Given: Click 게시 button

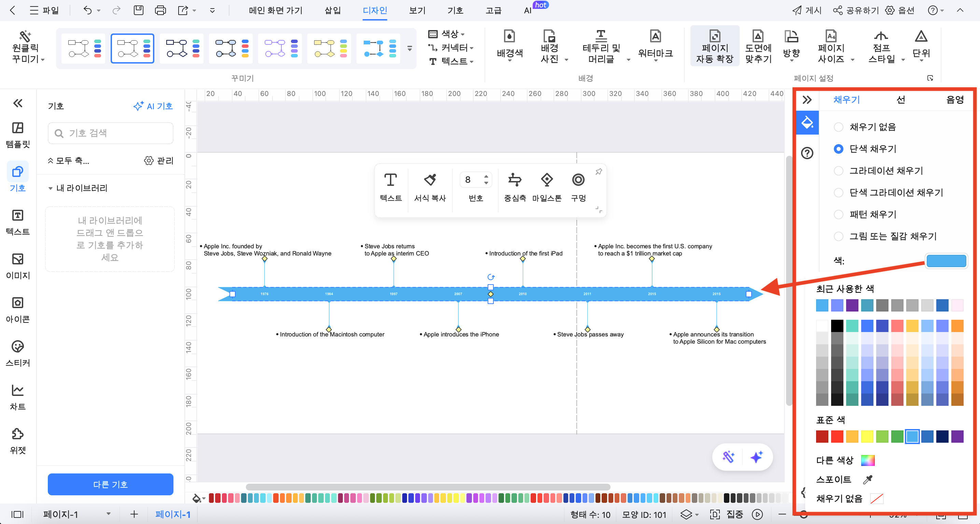Looking at the screenshot, I should pyautogui.click(x=807, y=10).
